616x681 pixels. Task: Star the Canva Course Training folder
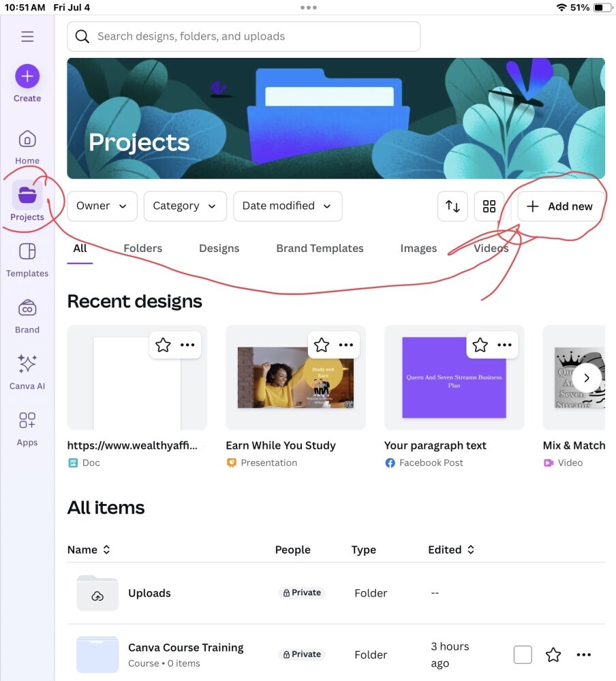click(553, 654)
